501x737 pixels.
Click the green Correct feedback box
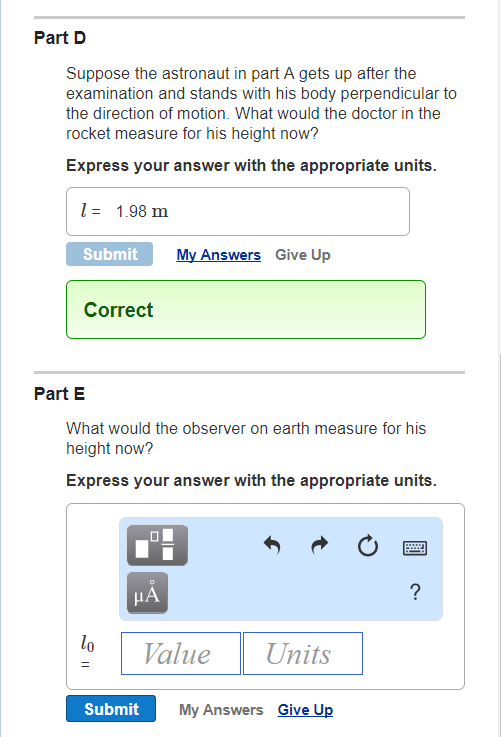(x=246, y=310)
